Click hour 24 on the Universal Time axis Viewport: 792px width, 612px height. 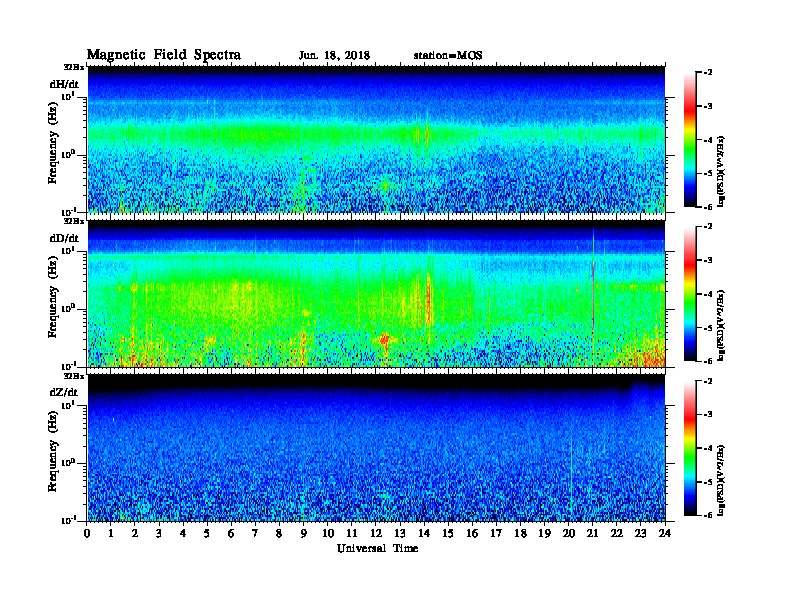click(x=665, y=533)
